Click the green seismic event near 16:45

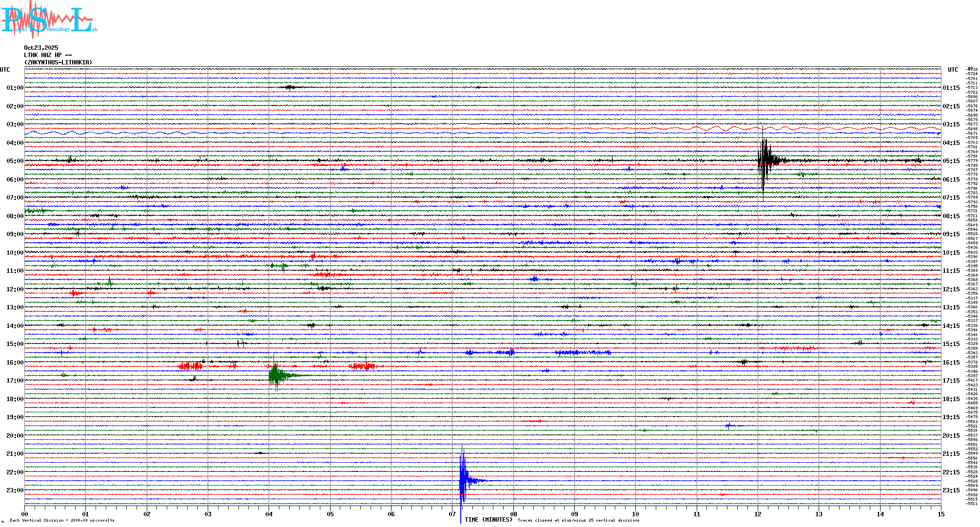pos(276,375)
